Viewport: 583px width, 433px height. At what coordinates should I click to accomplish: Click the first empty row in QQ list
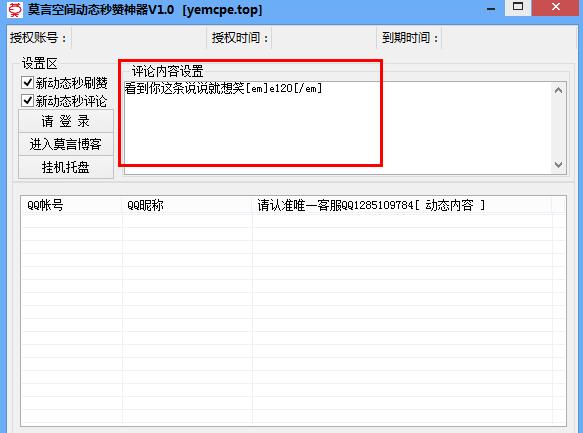tap(287, 221)
